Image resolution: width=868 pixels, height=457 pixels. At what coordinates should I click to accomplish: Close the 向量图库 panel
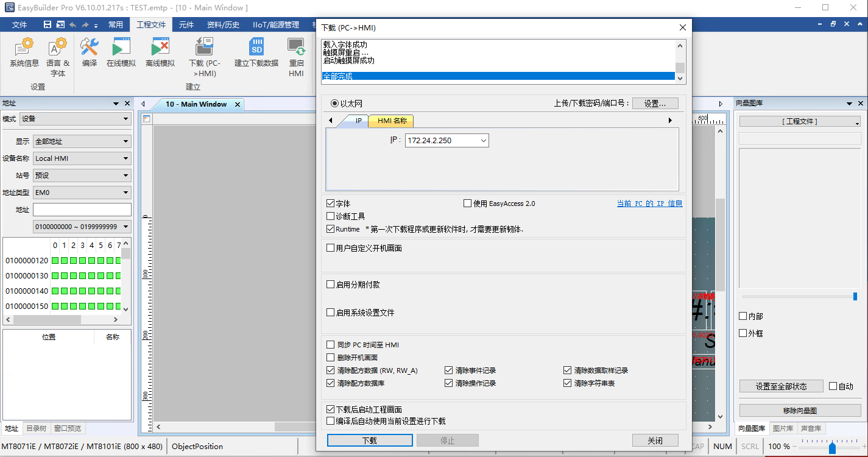coord(861,104)
